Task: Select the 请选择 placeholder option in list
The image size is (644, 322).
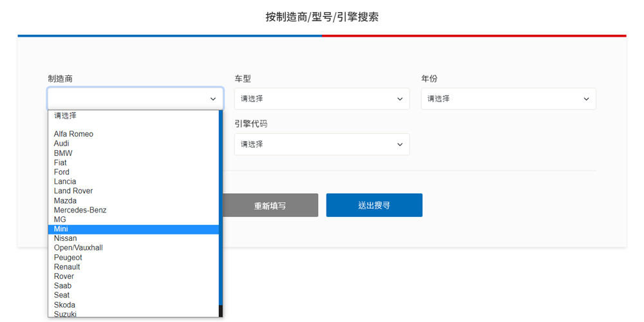Action: pyautogui.click(x=133, y=116)
